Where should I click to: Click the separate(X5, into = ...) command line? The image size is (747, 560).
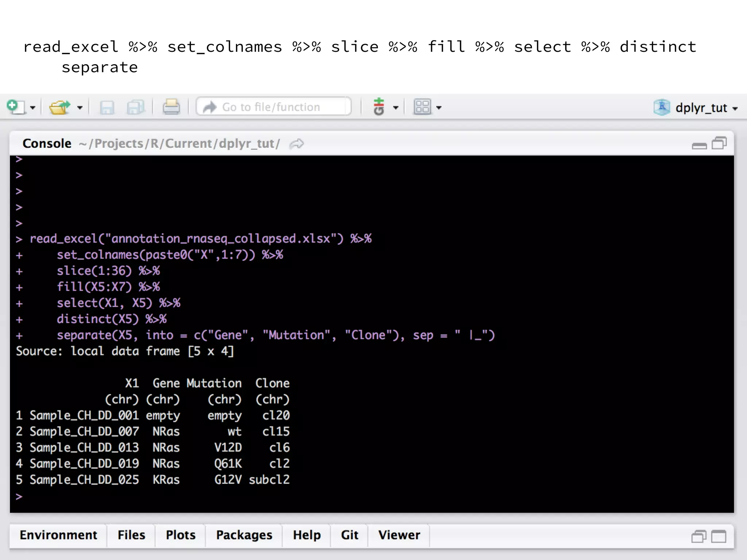coord(255,335)
